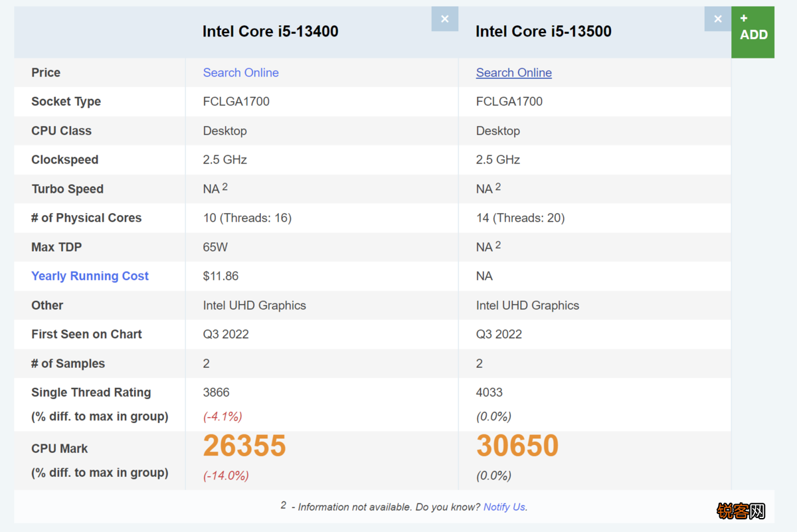
Task: Select the 14 (Threads: 20) value
Action: [520, 218]
